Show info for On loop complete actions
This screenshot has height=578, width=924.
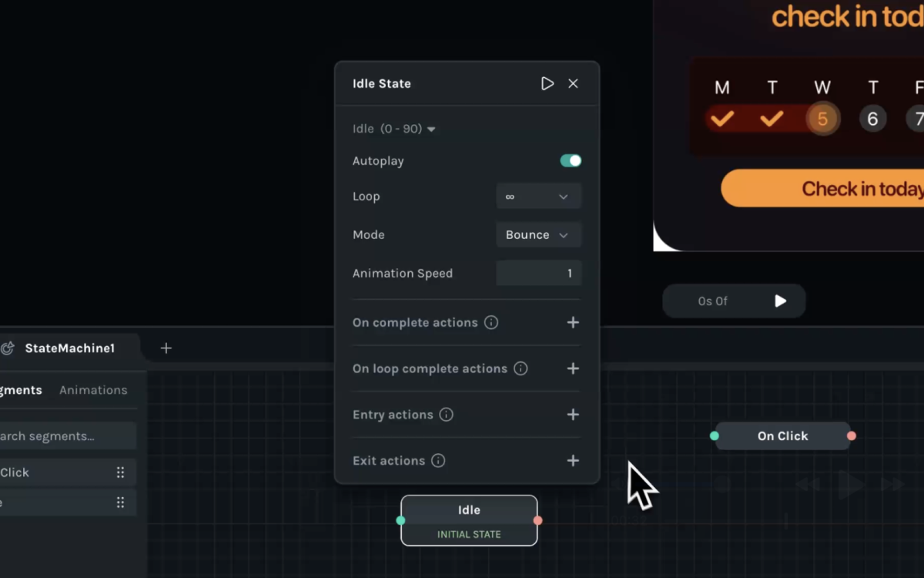point(521,368)
